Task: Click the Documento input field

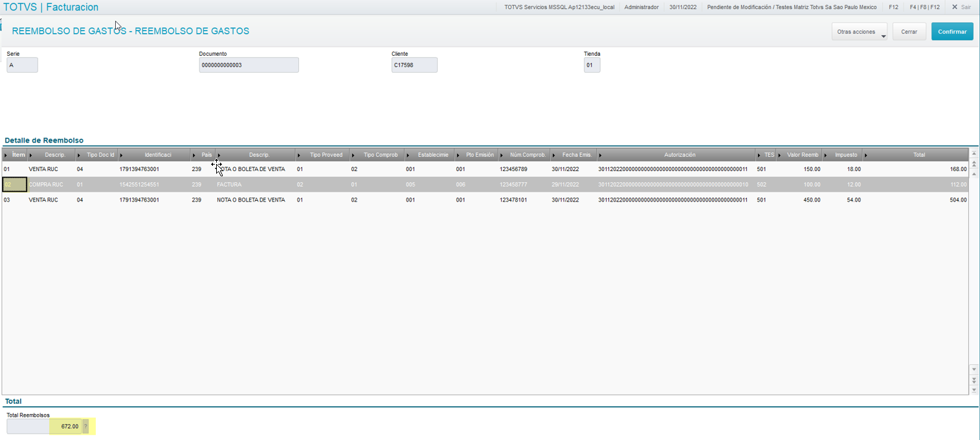Action: click(x=249, y=65)
